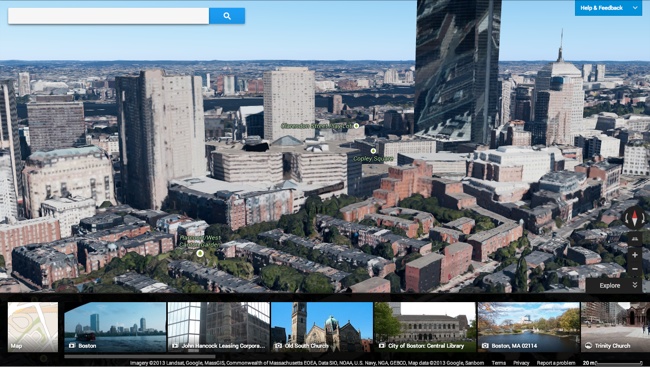This screenshot has width=650, height=367.
Task: Open the Old South Church photo
Action: [x=322, y=327]
